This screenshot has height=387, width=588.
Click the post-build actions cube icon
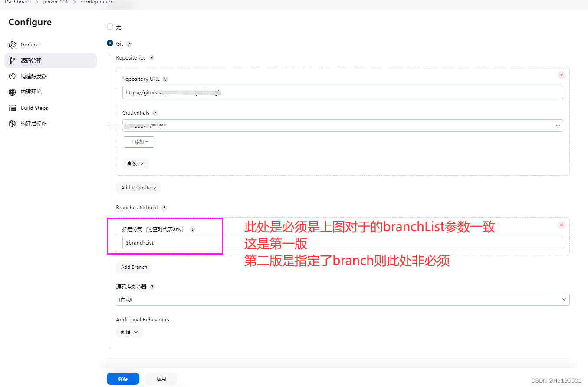click(x=12, y=124)
